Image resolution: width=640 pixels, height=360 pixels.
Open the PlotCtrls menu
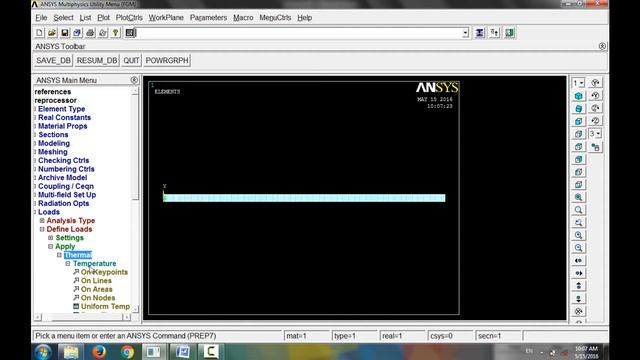(x=129, y=18)
